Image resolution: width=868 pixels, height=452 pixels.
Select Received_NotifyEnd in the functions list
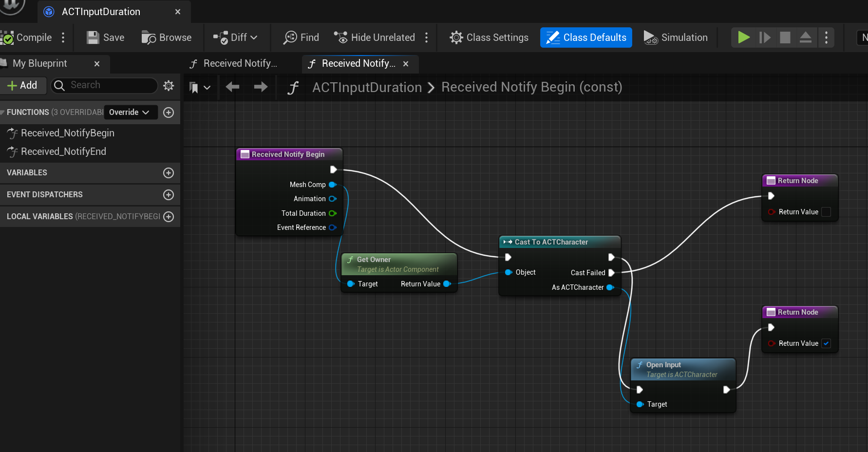[63, 151]
